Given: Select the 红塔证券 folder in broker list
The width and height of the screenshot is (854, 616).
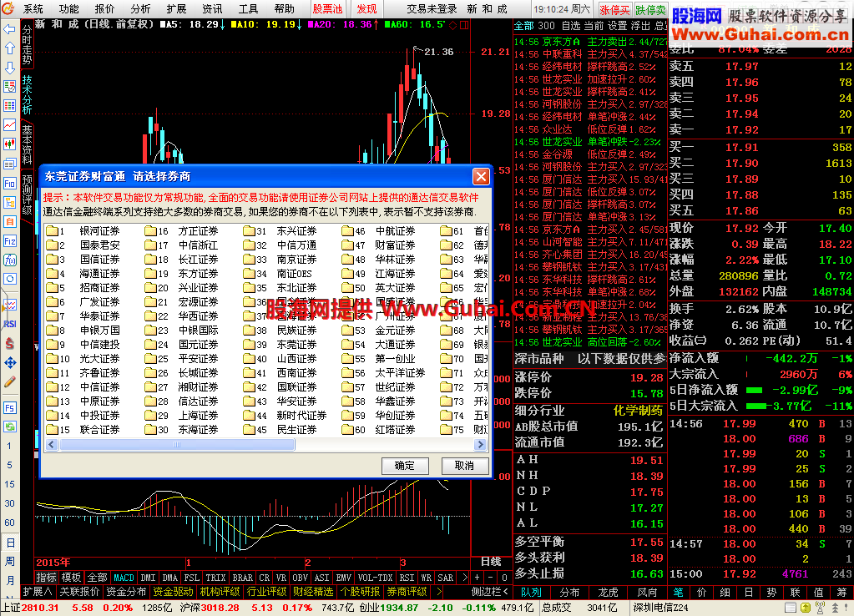Looking at the screenshot, I should pos(378,429).
